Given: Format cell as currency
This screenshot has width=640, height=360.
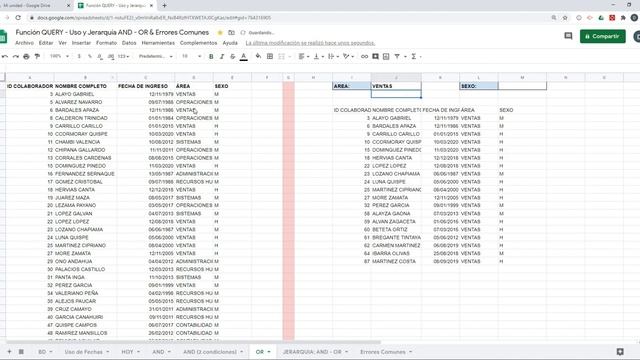Looking at the screenshot, I should pyautogui.click(x=79, y=56).
